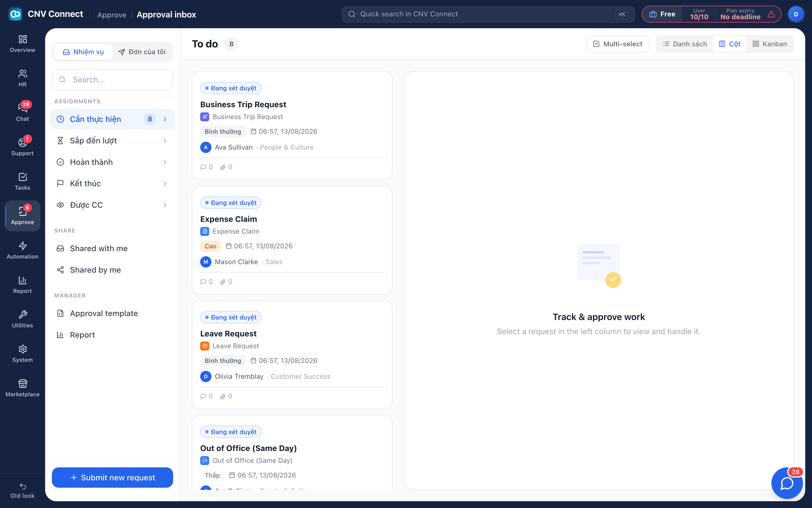The height and width of the screenshot is (508, 812).
Task: Open the Utilities wrench icon
Action: (x=23, y=319)
